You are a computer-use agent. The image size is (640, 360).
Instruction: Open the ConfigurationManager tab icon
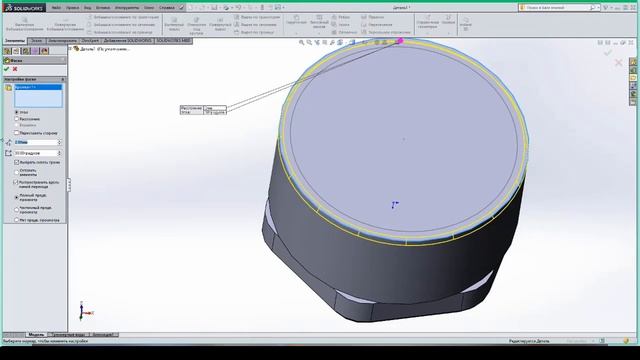[26, 51]
